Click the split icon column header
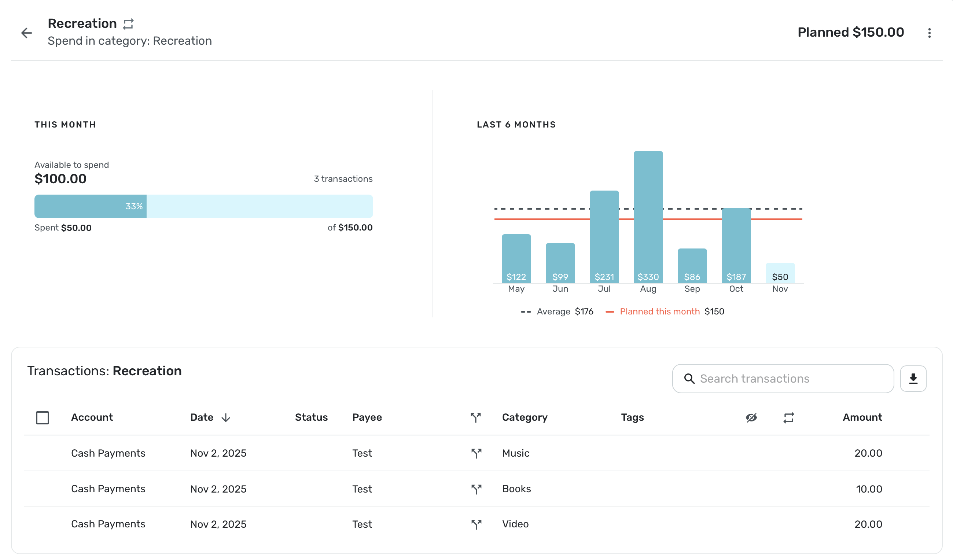 476,417
